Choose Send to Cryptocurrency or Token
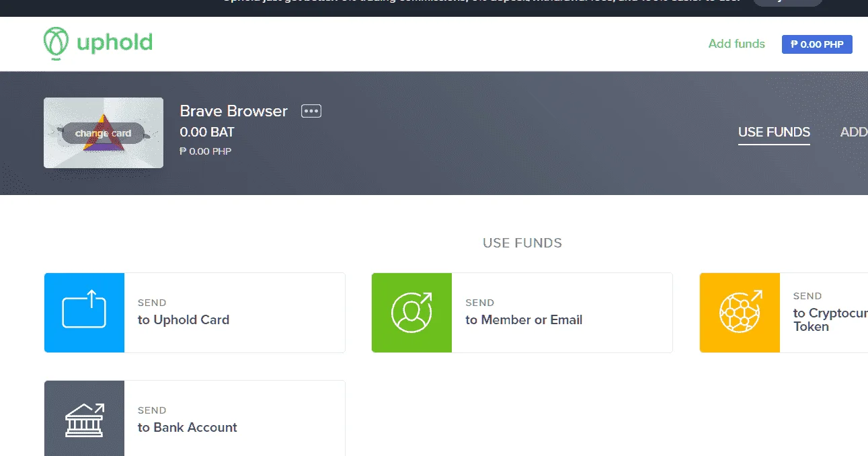Screen dimensions: 868x456 click(x=784, y=313)
